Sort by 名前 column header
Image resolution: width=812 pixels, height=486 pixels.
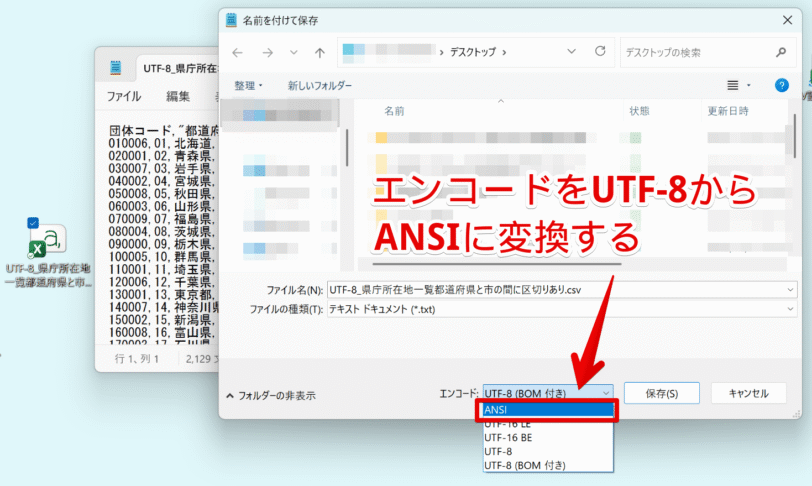394,111
